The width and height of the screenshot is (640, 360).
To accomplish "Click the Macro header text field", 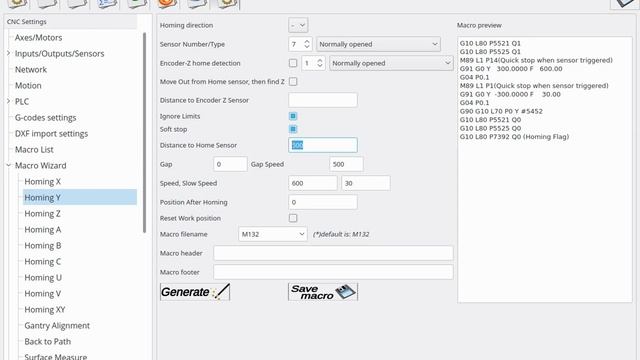I will pos(333,253).
